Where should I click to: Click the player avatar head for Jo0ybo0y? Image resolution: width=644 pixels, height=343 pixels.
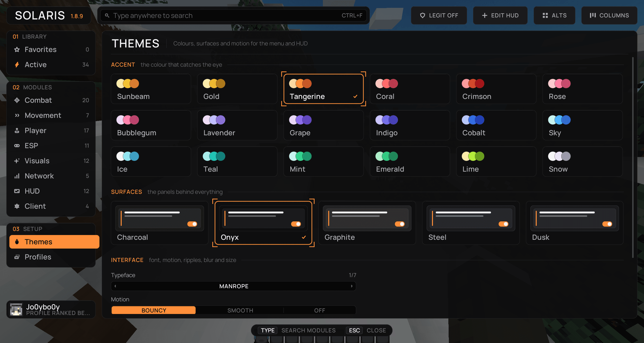click(x=16, y=309)
